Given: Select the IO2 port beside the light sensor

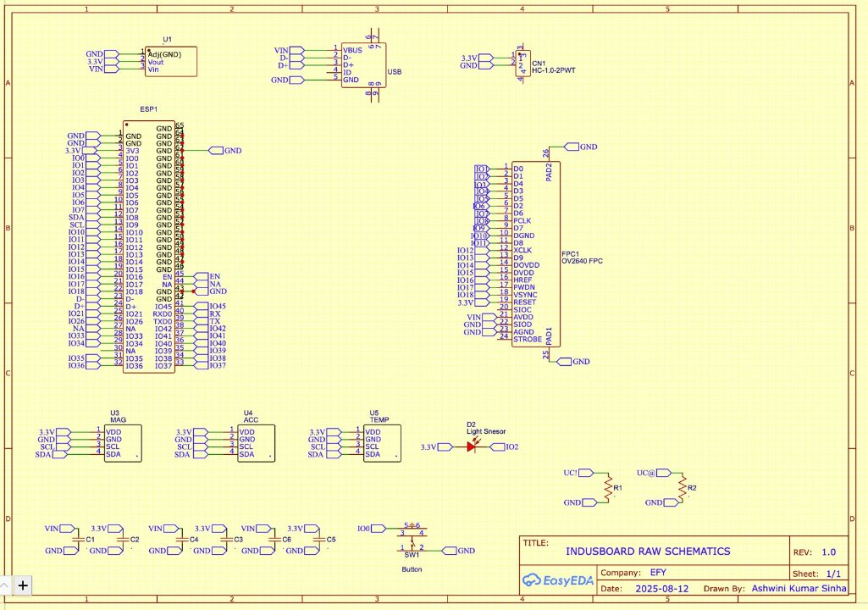Looking at the screenshot, I should tap(505, 446).
